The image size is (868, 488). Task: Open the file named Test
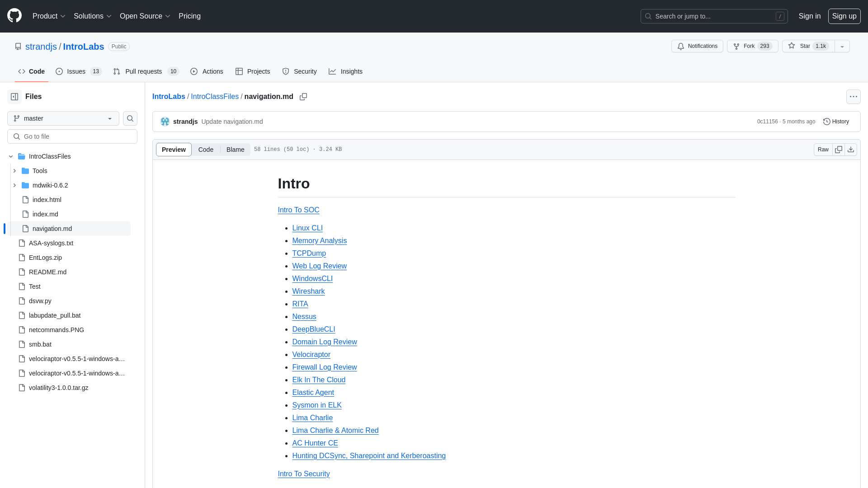pos(35,286)
